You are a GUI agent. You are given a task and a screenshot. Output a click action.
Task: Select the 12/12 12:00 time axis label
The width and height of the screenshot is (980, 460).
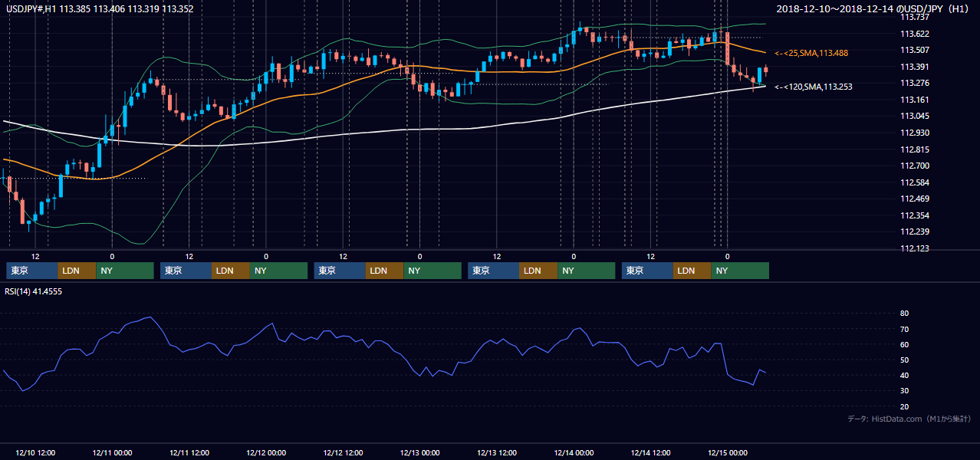click(x=343, y=452)
